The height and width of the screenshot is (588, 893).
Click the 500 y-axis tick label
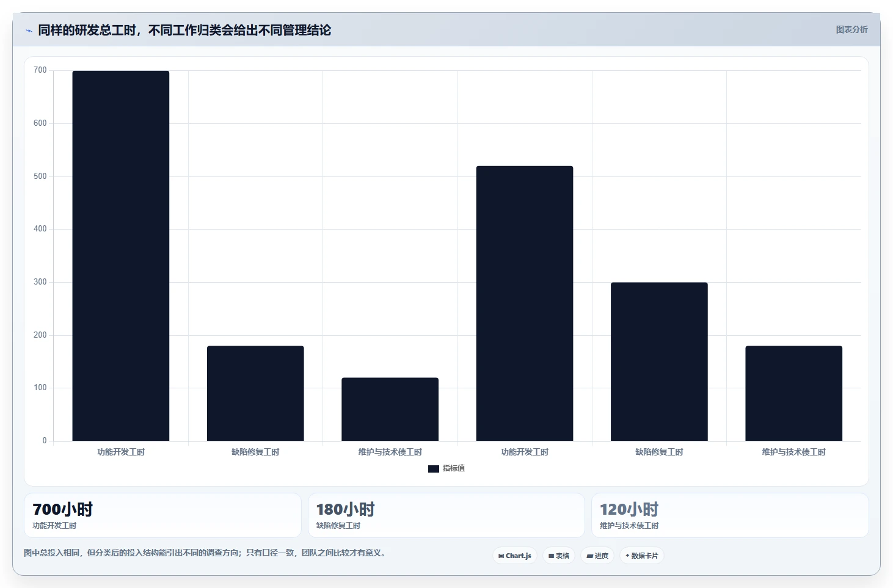click(x=40, y=176)
